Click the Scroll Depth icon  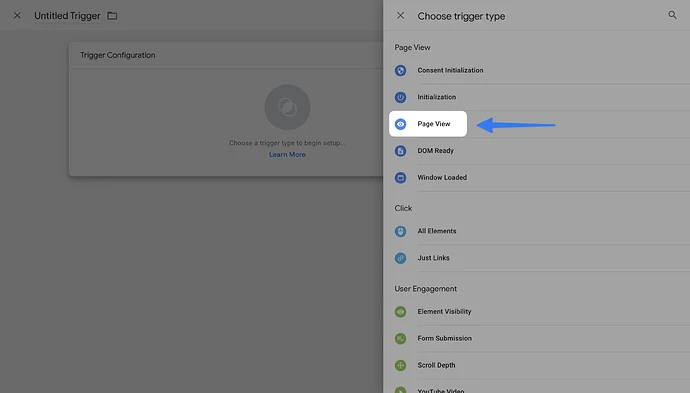pyautogui.click(x=400, y=365)
